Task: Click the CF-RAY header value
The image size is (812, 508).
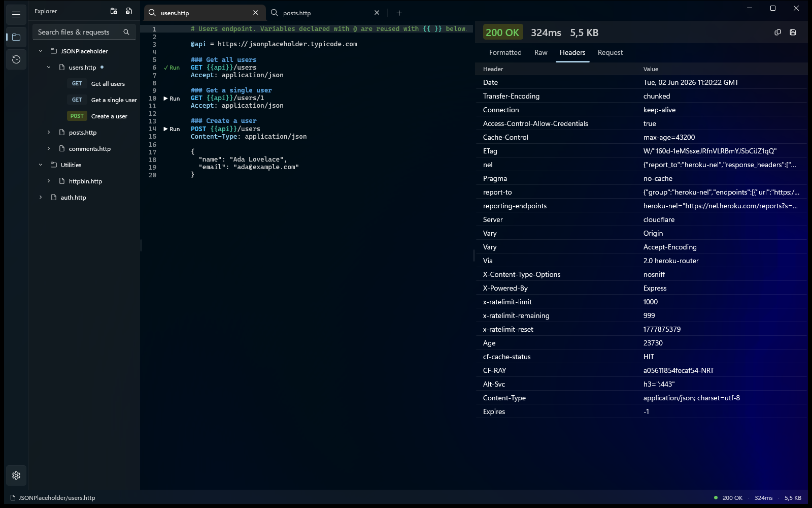Action: 679,370
